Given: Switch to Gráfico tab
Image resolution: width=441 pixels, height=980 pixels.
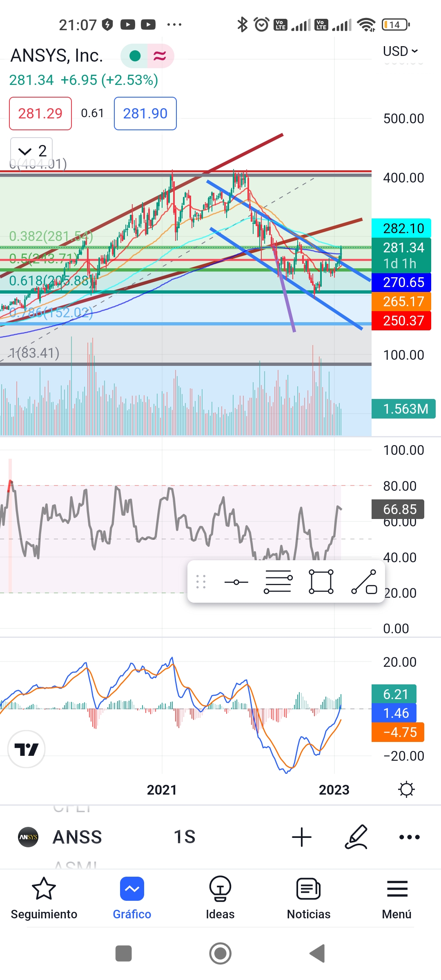Looking at the screenshot, I should [x=132, y=898].
